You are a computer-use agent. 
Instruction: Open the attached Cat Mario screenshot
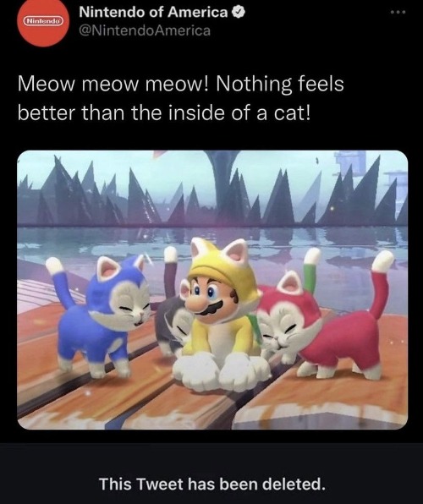[212, 289]
